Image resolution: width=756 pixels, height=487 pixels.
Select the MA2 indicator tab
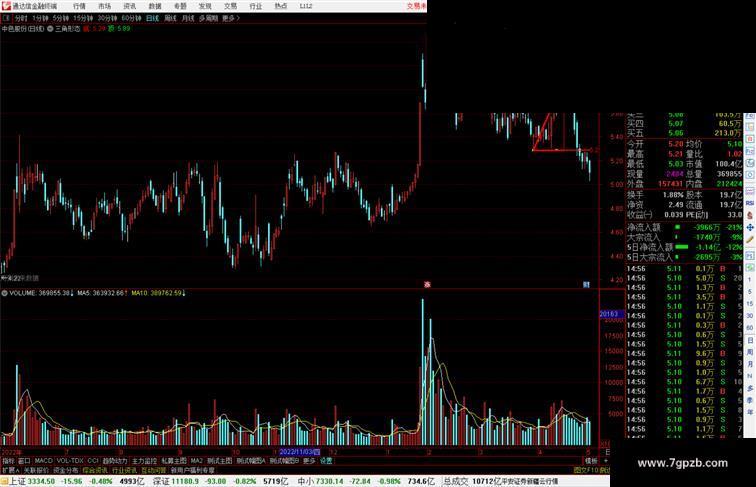tap(197, 461)
